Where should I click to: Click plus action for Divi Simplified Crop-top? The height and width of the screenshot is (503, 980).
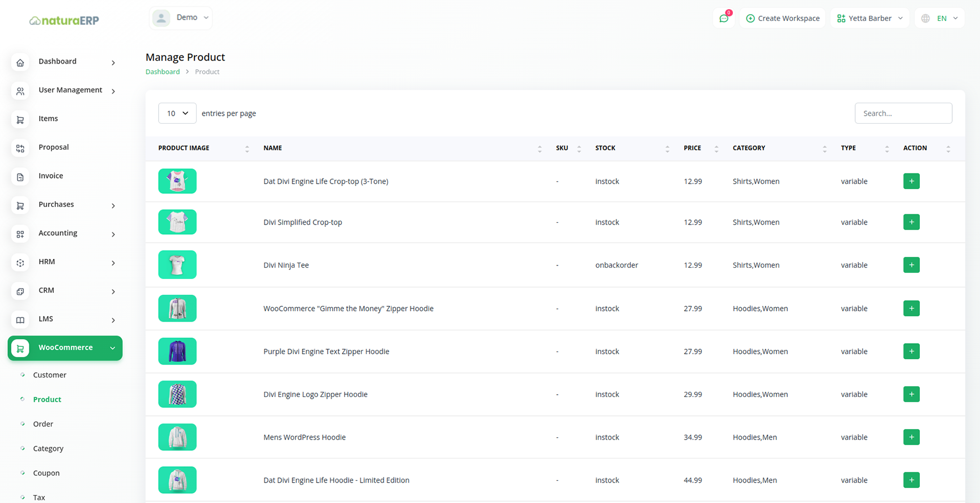click(x=911, y=222)
